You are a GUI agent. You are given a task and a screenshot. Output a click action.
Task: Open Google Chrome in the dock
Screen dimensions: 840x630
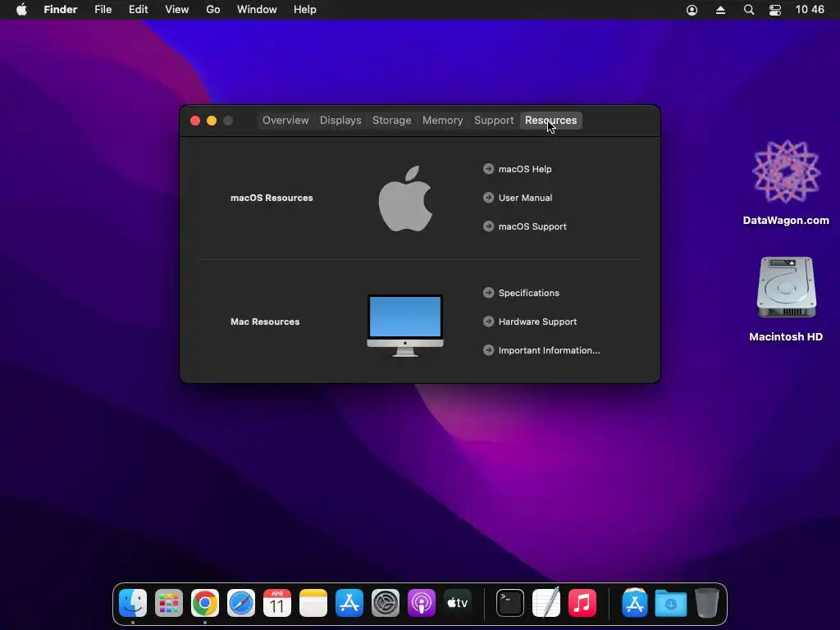coord(204,603)
